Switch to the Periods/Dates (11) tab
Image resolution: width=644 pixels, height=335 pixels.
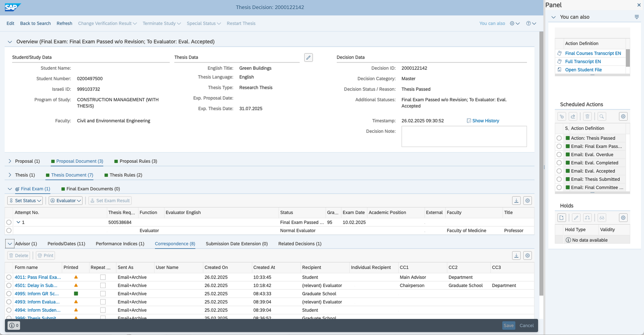[x=66, y=244]
